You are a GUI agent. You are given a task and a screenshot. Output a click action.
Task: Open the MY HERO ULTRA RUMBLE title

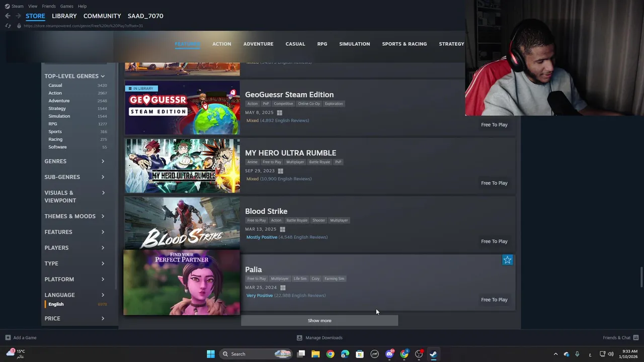pos(290,153)
